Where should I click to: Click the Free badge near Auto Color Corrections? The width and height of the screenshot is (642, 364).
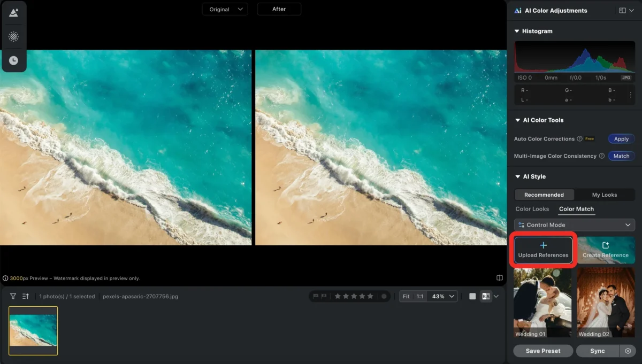point(590,139)
